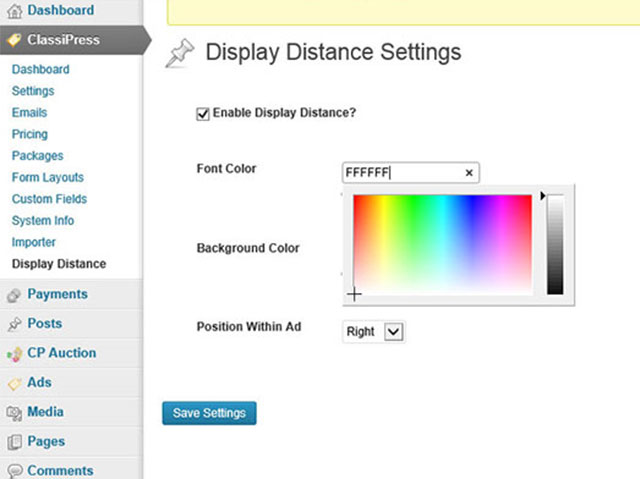Click the Dashboard house icon
Image resolution: width=640 pixels, height=479 pixels.
click(14, 11)
